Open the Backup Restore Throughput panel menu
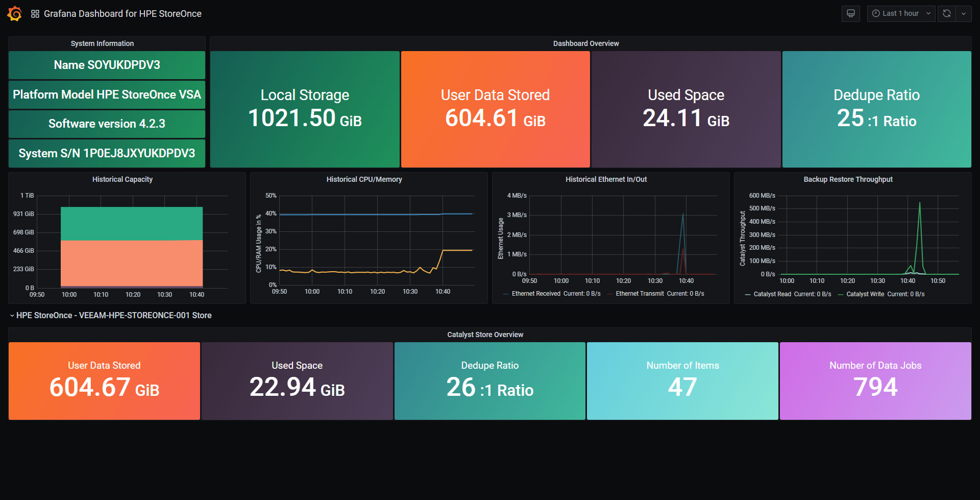Viewport: 980px width, 500px height. [848, 179]
